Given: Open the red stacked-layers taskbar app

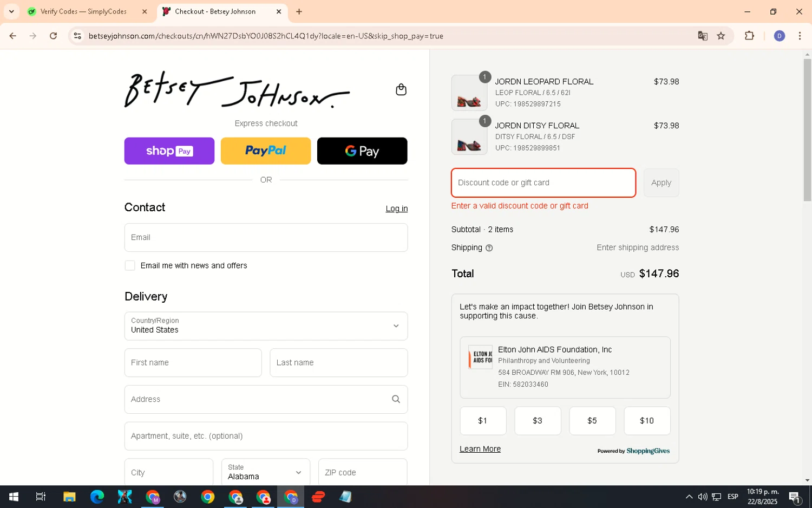Looking at the screenshot, I should tap(318, 497).
